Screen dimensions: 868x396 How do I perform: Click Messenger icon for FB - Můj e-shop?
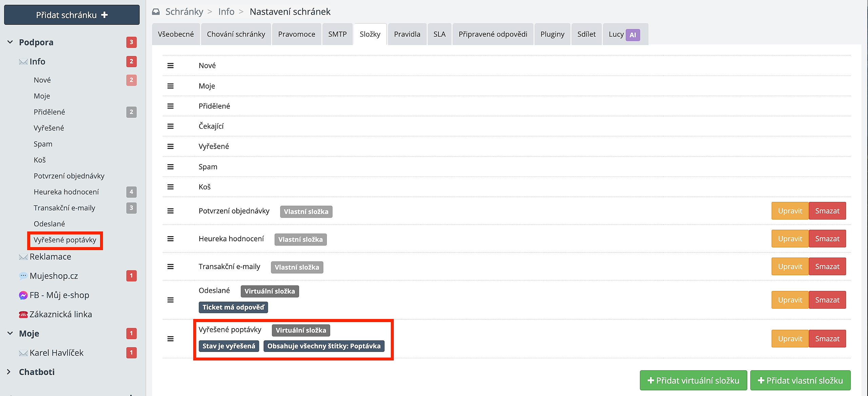[x=23, y=295]
